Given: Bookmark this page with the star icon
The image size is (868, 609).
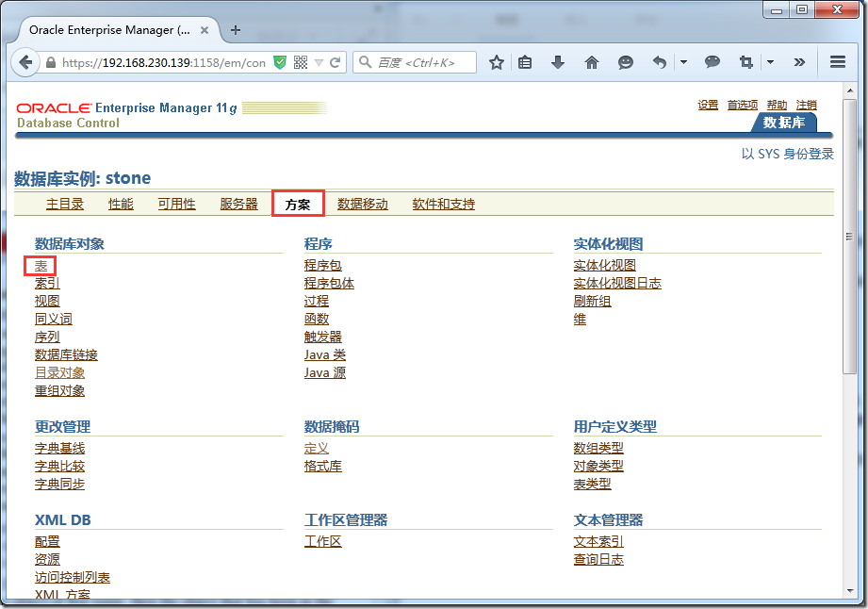Looking at the screenshot, I should tap(497, 63).
